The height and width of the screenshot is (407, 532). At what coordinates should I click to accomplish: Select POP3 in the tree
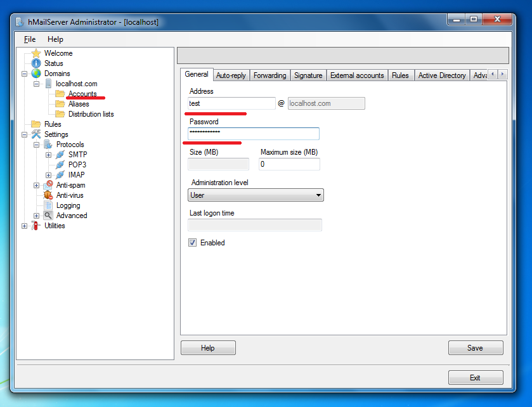pyautogui.click(x=77, y=165)
